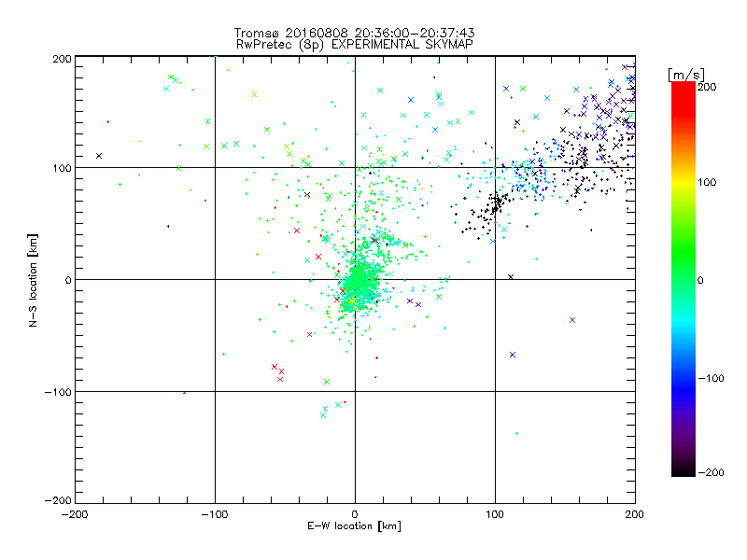
Task: Click the x-axis tick label '200'
Action: (x=635, y=514)
